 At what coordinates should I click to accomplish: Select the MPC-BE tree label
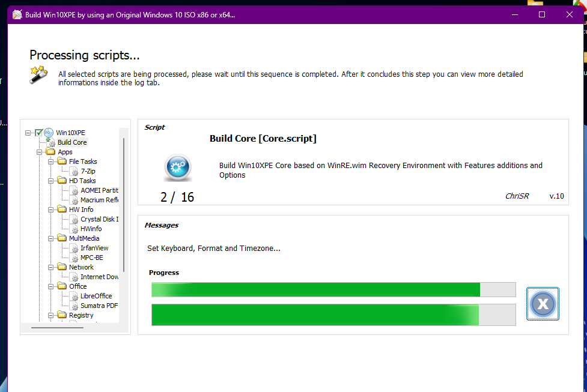tap(92, 258)
